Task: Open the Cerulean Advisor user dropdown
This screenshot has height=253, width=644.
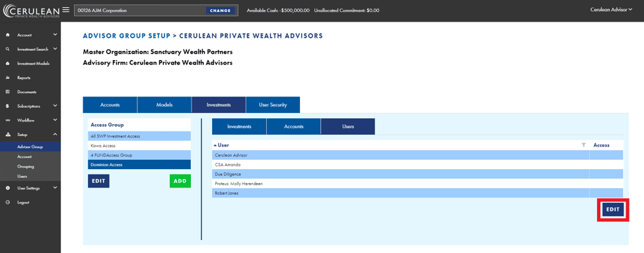Action: [x=611, y=9]
